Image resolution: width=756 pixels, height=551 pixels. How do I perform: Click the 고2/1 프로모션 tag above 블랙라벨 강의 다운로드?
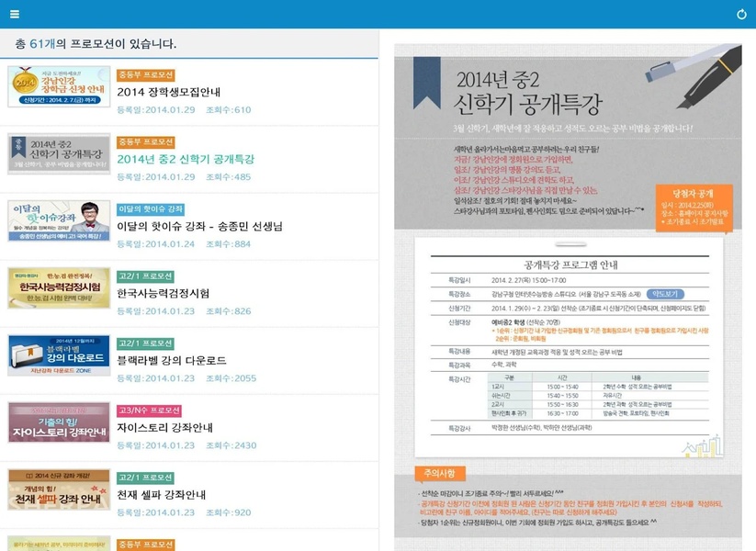coord(146,343)
